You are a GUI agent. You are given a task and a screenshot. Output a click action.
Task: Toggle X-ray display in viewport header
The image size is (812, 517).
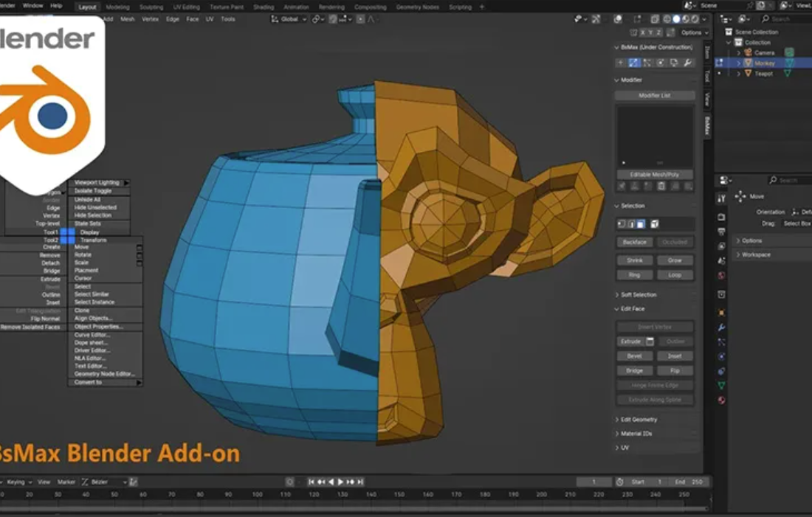point(655,19)
